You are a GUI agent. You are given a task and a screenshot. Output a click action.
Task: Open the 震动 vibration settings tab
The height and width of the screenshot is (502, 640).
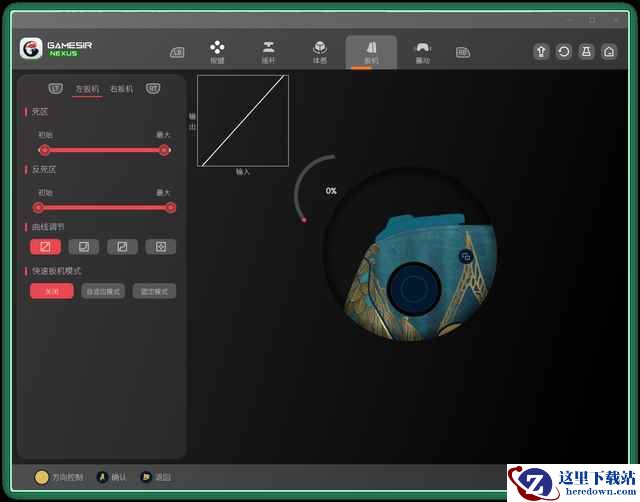pos(422,51)
